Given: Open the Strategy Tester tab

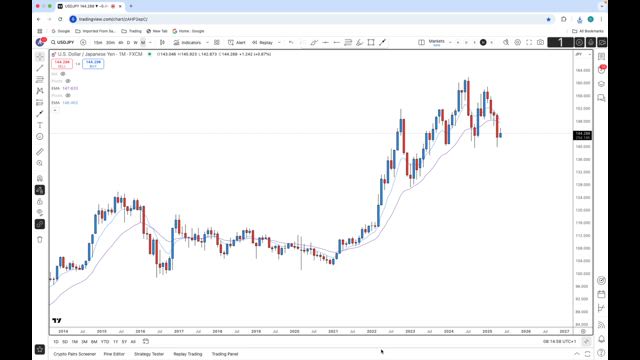Looking at the screenshot, I should [x=149, y=354].
